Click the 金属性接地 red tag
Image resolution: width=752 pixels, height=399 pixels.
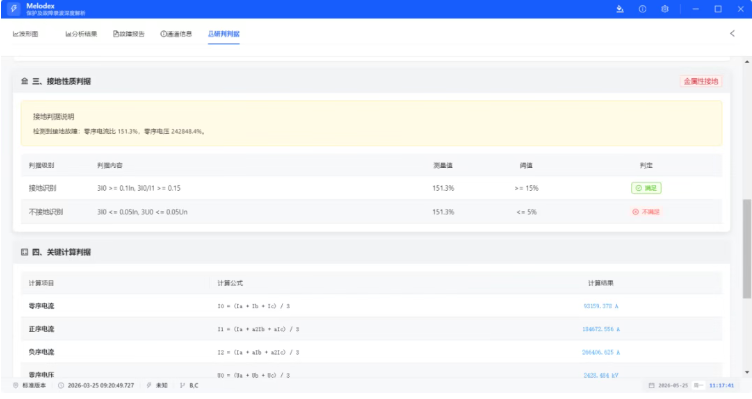coord(701,82)
